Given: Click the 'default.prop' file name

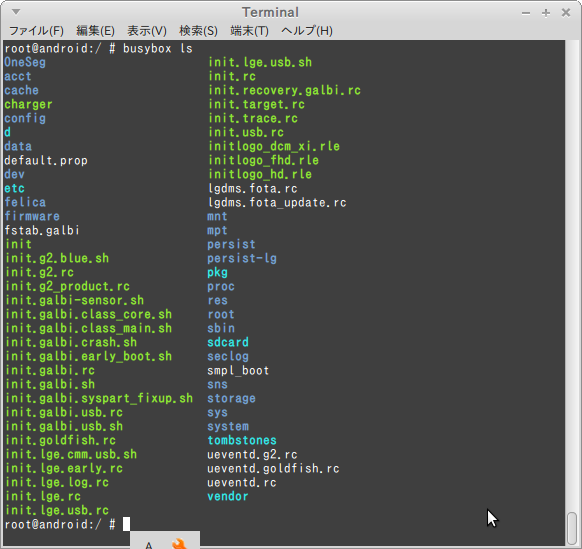Looking at the screenshot, I should [46, 160].
